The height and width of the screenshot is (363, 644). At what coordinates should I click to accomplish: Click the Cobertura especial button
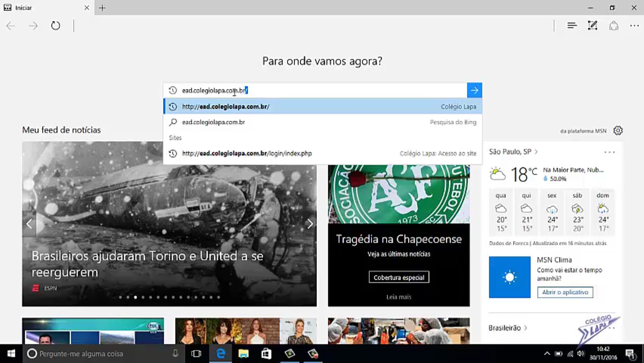click(399, 277)
